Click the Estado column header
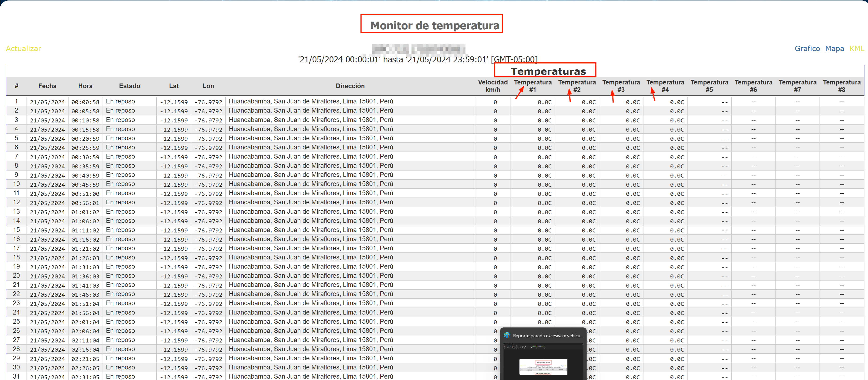 129,86
